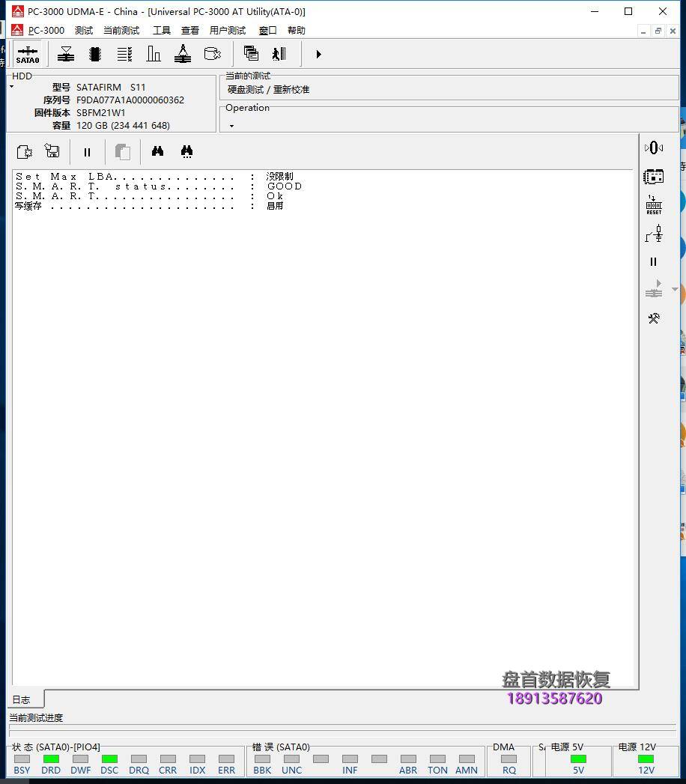The image size is (686, 784).
Task: Click the power switch circuit icon
Action: tap(654, 234)
